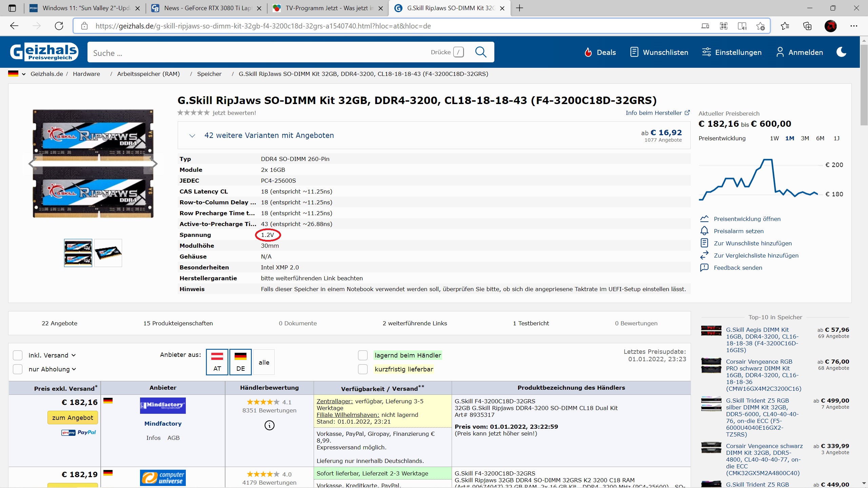Click next image arrow on product photo

[x=154, y=164]
